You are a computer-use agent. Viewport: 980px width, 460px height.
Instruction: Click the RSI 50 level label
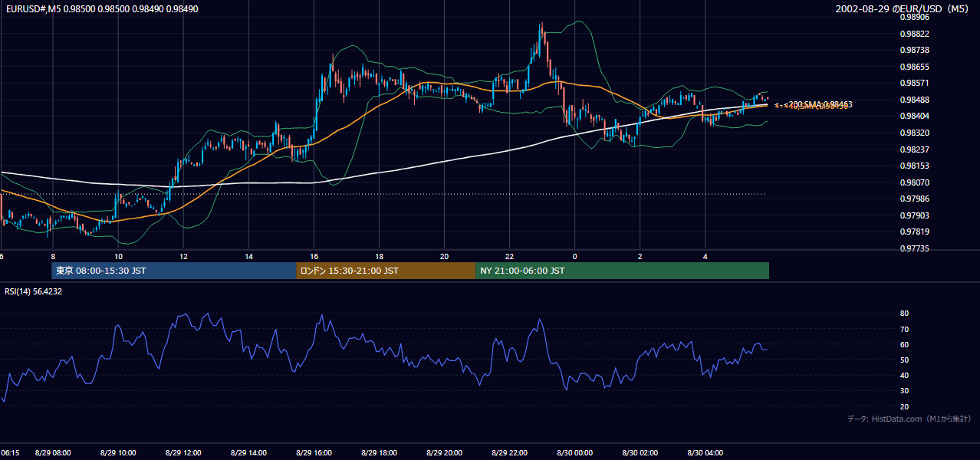coord(904,360)
